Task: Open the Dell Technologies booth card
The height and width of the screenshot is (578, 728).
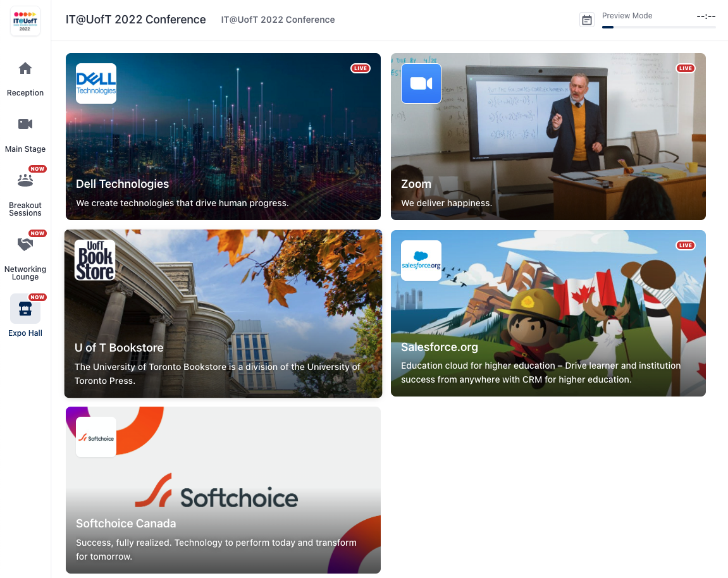Action: pyautogui.click(x=223, y=137)
